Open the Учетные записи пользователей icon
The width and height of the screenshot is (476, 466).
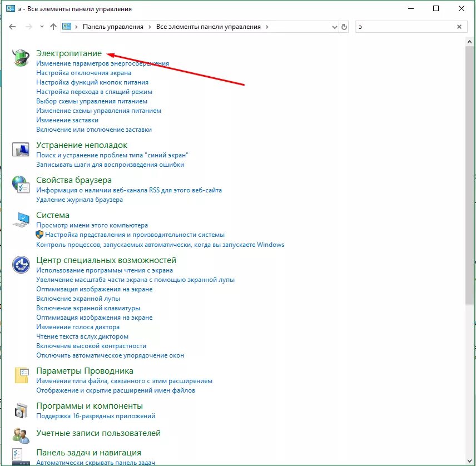tap(21, 435)
